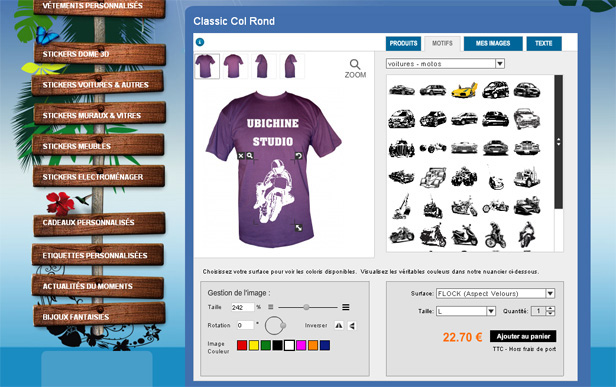This screenshot has height=387, width=616.
Task: Choose the semi-truck motif
Action: click(527, 177)
